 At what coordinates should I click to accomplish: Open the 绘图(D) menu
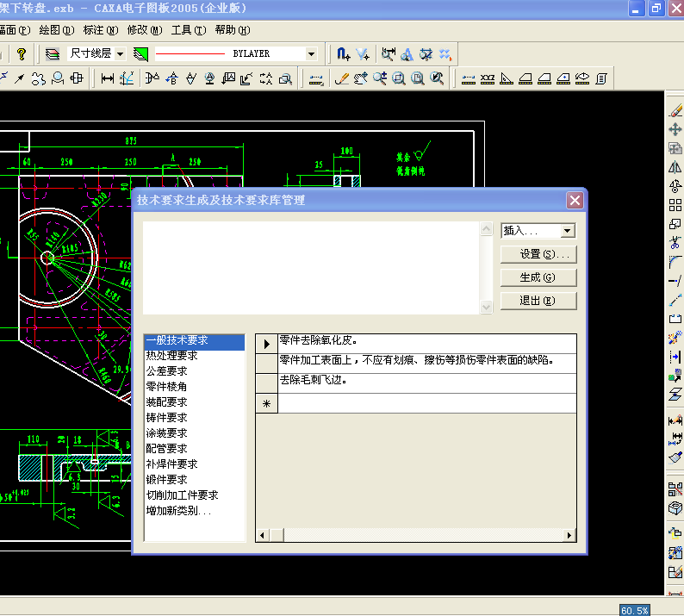click(57, 30)
